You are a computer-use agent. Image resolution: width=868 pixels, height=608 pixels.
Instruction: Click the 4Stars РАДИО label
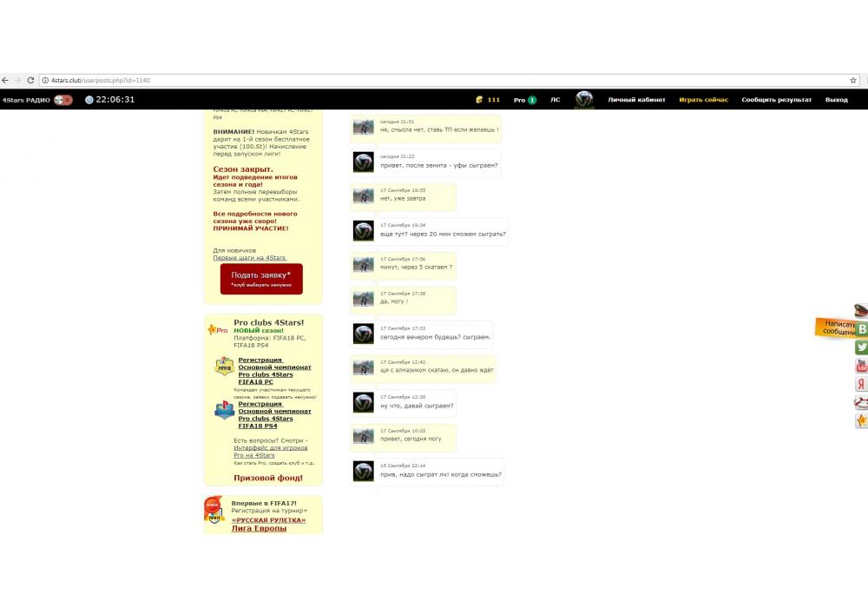pos(26,100)
